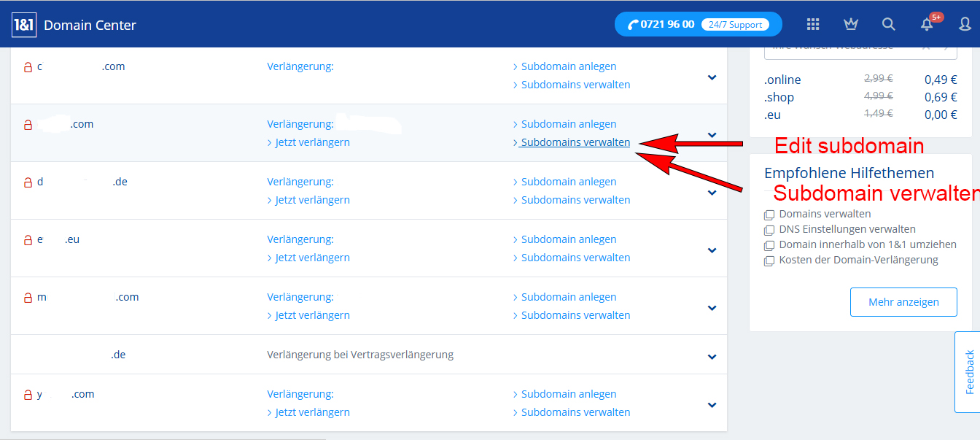Viewport: 980px width, 440px height.
Task: Call support via 0721 96 00 button
Action: click(x=698, y=24)
